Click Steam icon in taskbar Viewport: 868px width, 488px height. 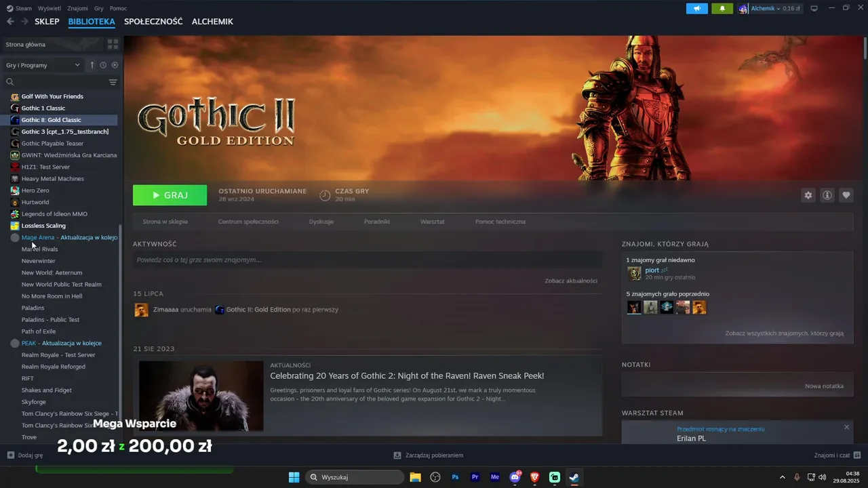pos(574,477)
